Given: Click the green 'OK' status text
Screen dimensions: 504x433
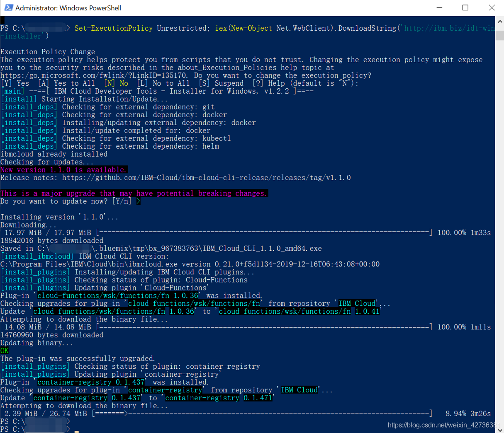Looking at the screenshot, I should pyautogui.click(x=5, y=351).
